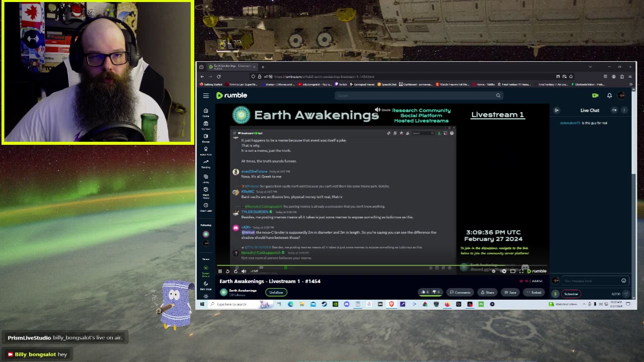Viewport: 644px width, 362px height.
Task: Enter fullscreen in video player
Action: (521, 271)
